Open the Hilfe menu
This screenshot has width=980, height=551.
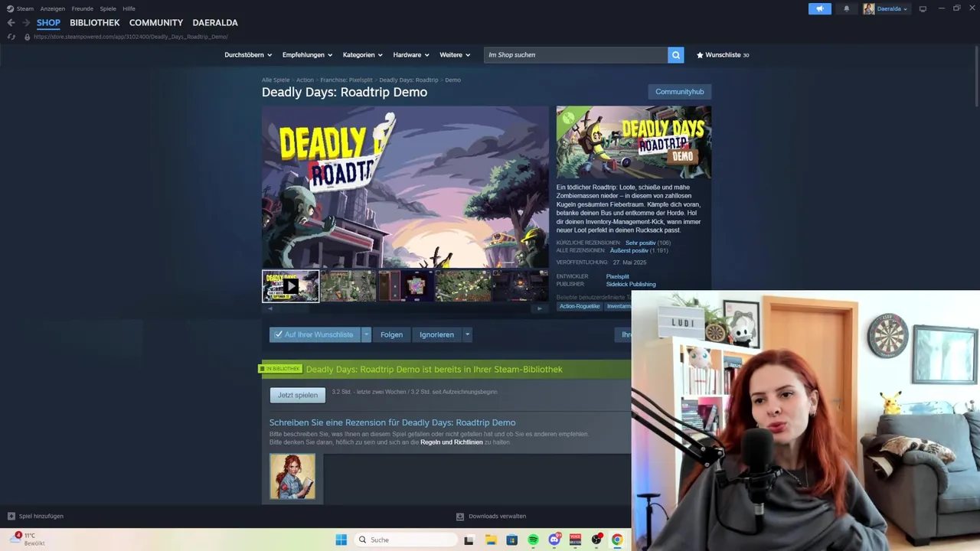[129, 8]
